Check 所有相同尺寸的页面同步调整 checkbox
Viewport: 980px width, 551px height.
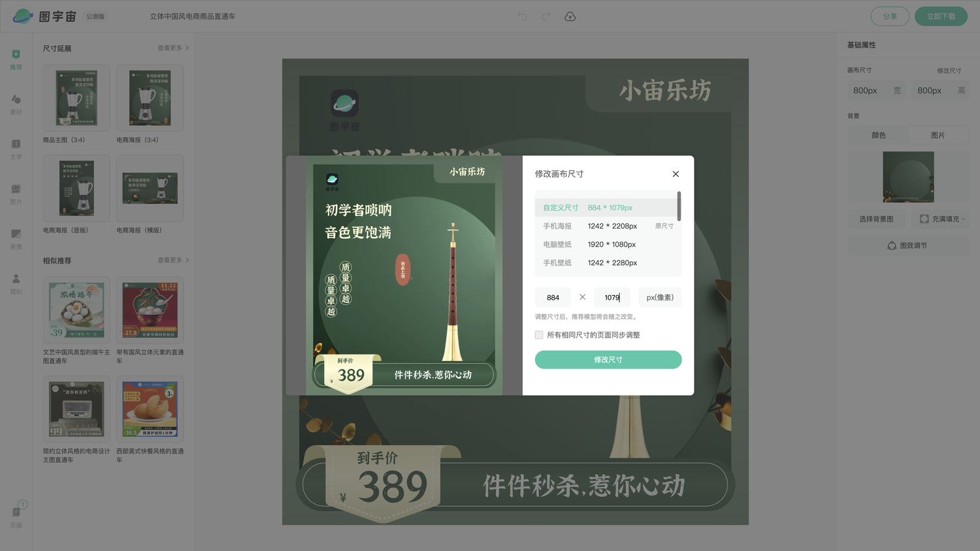point(539,335)
